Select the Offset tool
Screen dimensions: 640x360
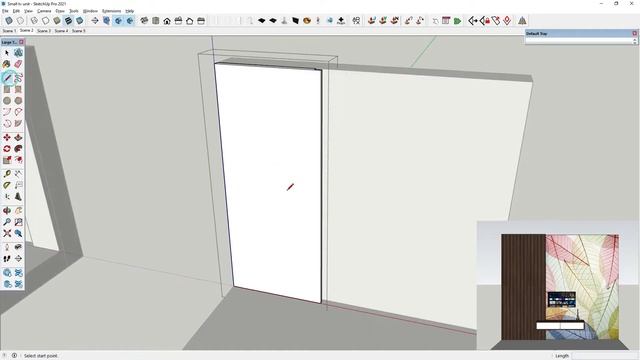coord(18,160)
